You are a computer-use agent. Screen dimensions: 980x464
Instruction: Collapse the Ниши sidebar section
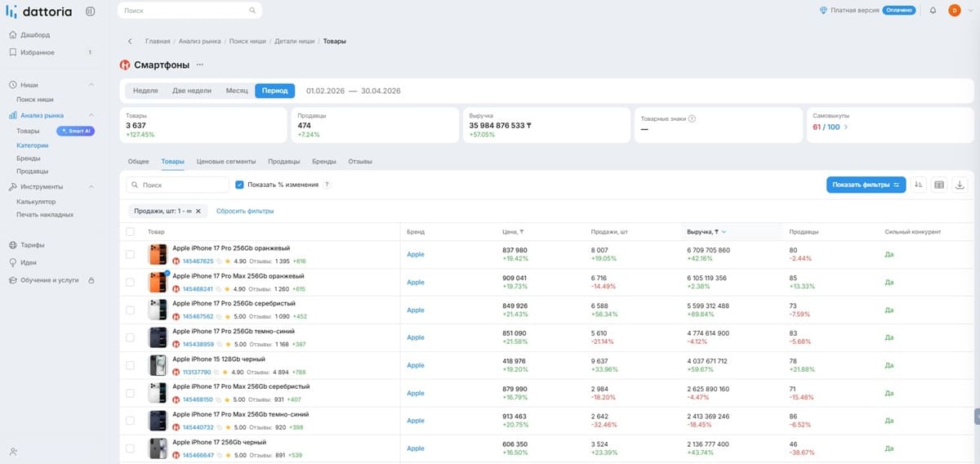pyautogui.click(x=91, y=85)
